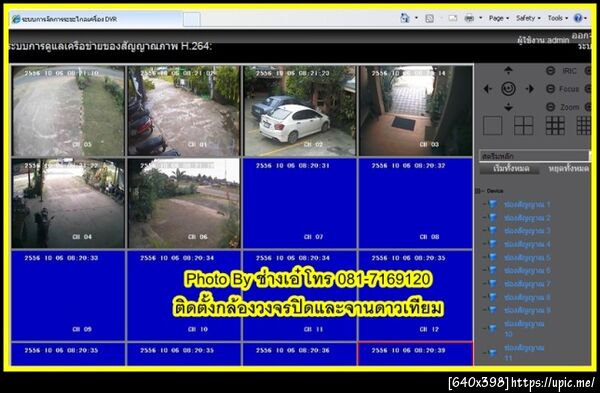Select channel 2 in the device tree
The width and height of the screenshot is (600, 393).
pyautogui.click(x=527, y=218)
